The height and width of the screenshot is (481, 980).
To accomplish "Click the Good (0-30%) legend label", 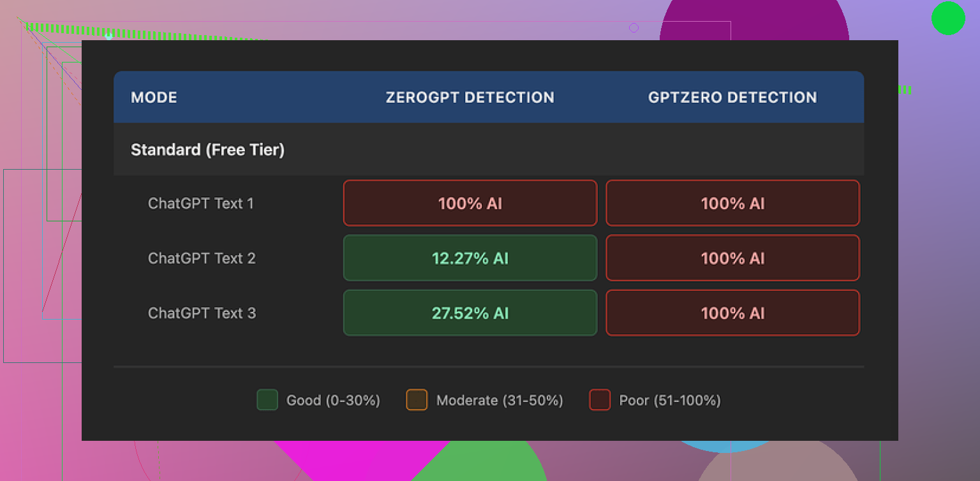I will (x=333, y=401).
